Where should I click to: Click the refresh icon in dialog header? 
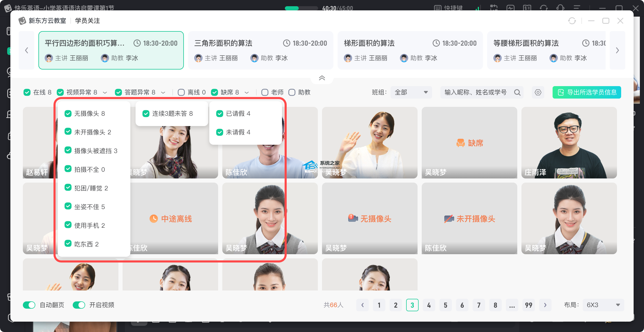click(x=572, y=21)
